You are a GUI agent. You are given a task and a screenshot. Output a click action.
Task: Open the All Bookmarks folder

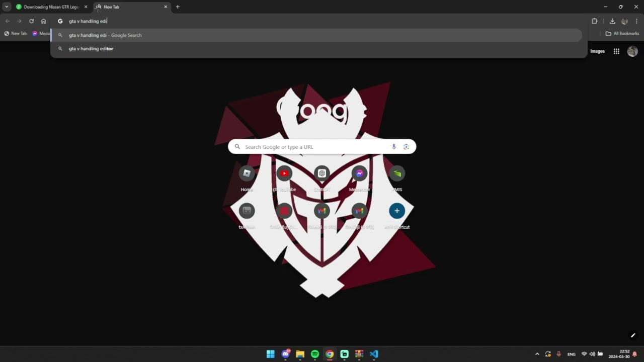(x=622, y=34)
